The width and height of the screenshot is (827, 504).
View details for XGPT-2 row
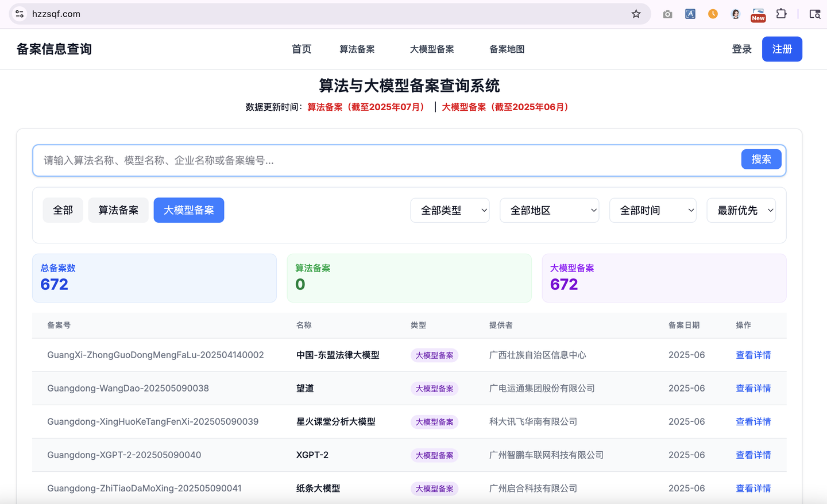point(753,455)
